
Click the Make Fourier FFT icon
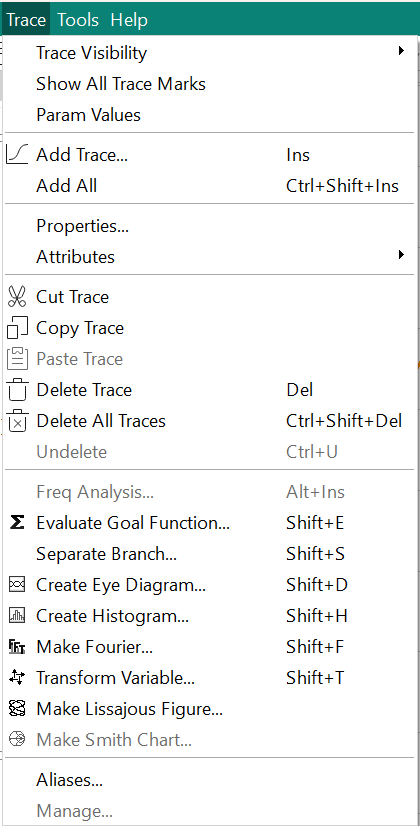click(x=17, y=646)
